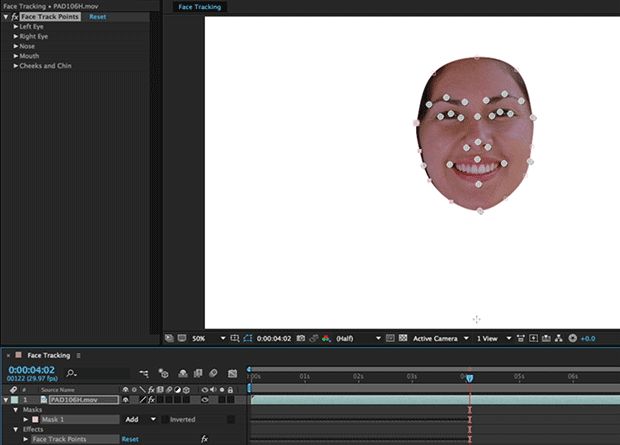The width and height of the screenshot is (620, 445).
Task: Enable the Inverted checkbox for Mask 1
Action: [x=165, y=419]
